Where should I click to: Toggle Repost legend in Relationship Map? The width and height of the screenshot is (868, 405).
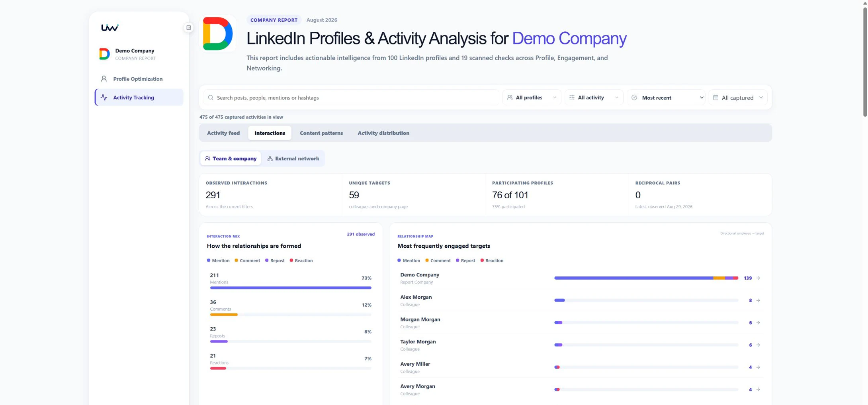[465, 260]
